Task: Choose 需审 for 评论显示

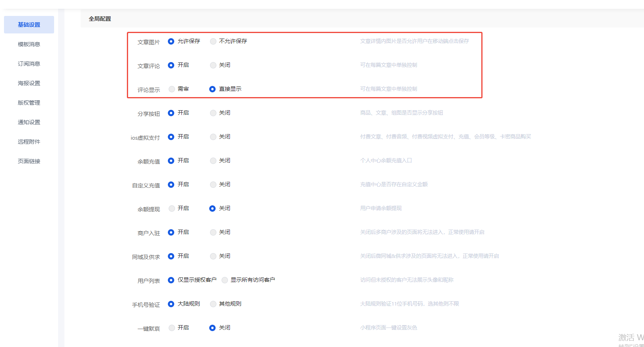Action: (172, 89)
